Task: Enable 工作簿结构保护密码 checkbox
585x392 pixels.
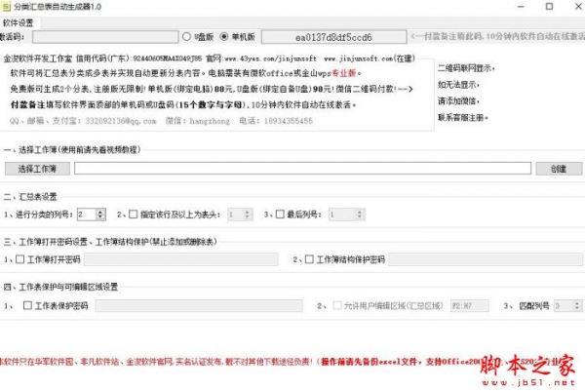Action: (309, 259)
